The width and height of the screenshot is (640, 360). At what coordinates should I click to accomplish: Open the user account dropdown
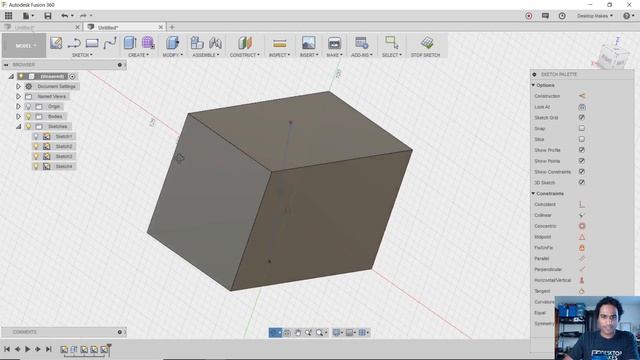[595, 16]
